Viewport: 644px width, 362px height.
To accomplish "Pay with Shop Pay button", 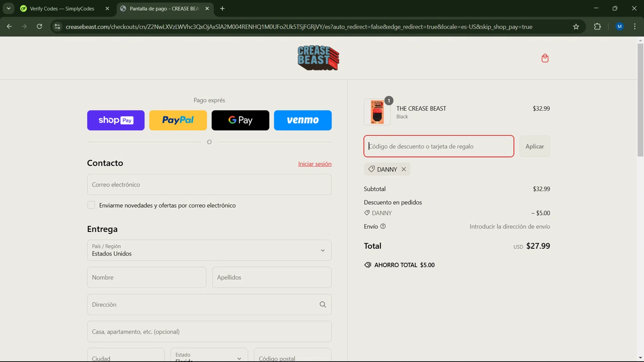I will 116,120.
